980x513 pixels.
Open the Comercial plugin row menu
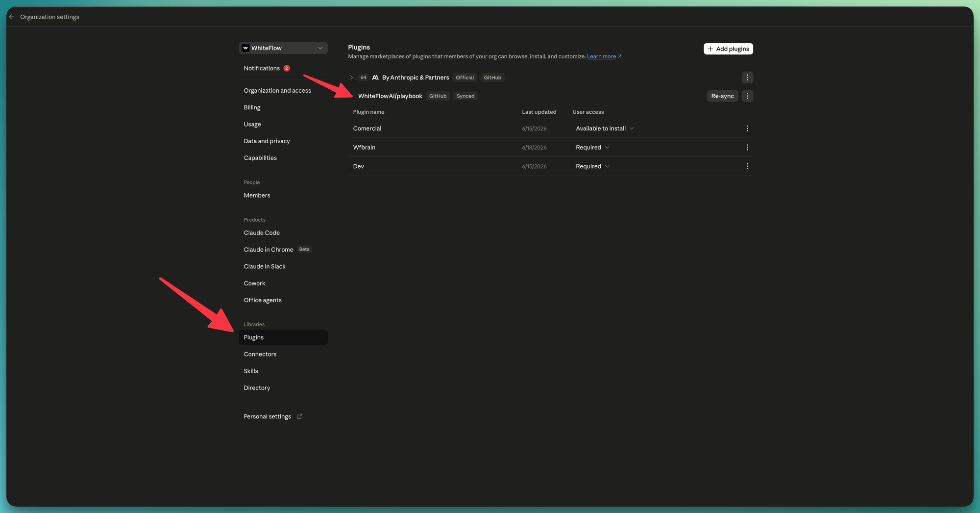coord(747,128)
